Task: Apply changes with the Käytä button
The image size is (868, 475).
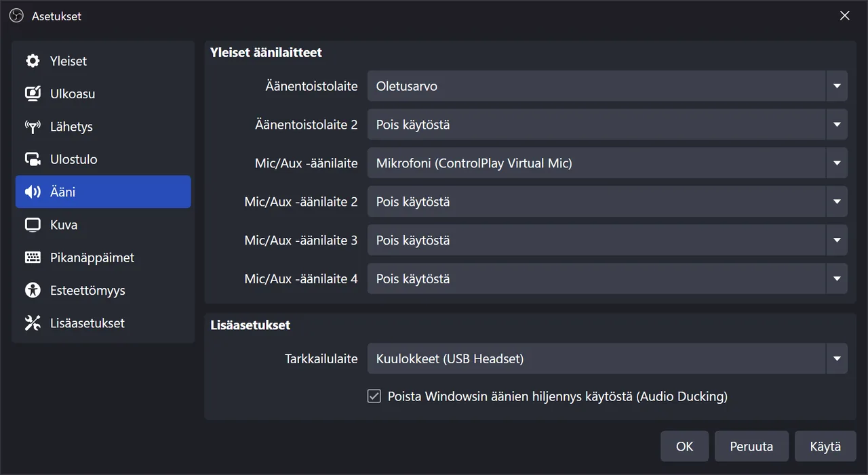Action: pyautogui.click(x=825, y=447)
